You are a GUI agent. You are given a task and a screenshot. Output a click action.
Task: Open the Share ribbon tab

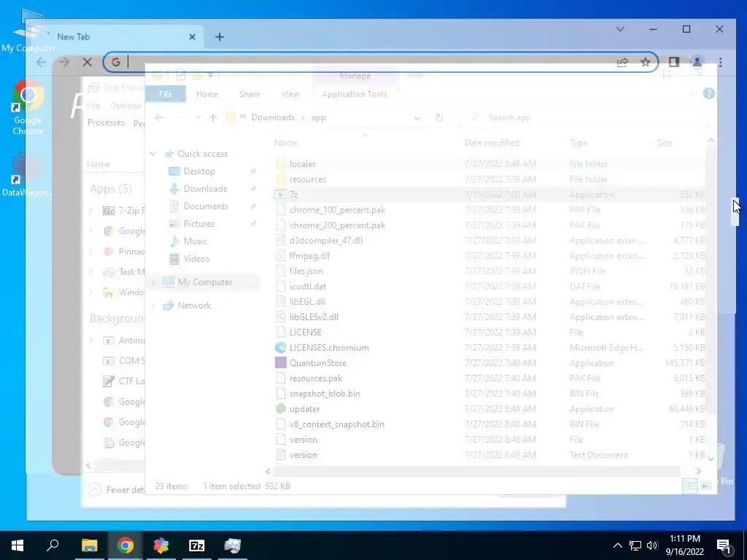click(x=249, y=94)
